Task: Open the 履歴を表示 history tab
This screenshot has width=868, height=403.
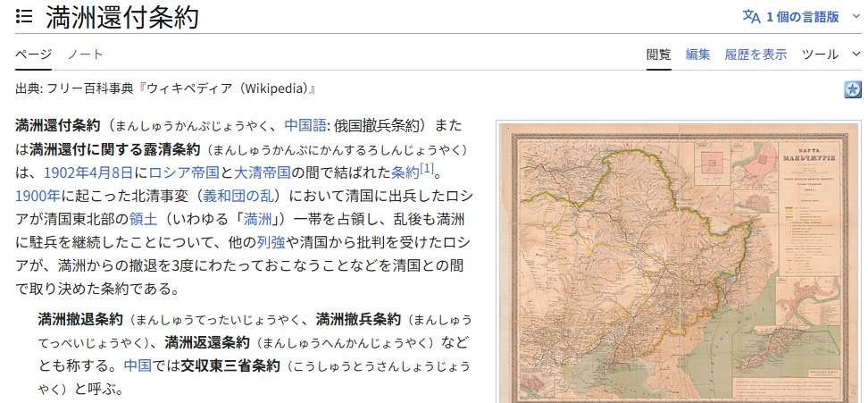Action: point(755,55)
